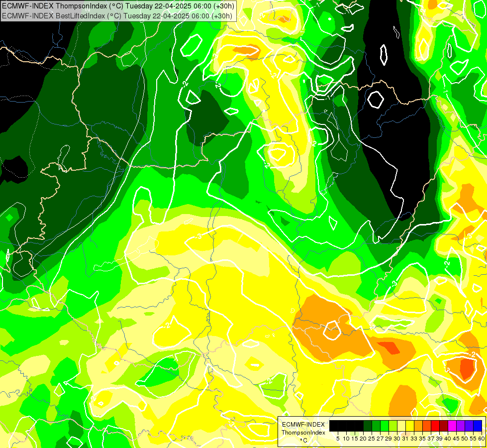
Task: Click the legend tick label '37'
Action: tap(431, 439)
